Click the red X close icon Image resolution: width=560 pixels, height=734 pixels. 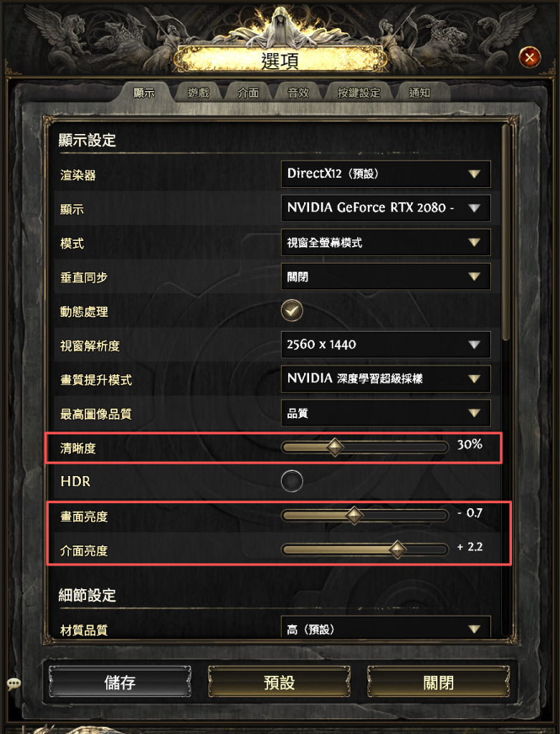[x=530, y=57]
